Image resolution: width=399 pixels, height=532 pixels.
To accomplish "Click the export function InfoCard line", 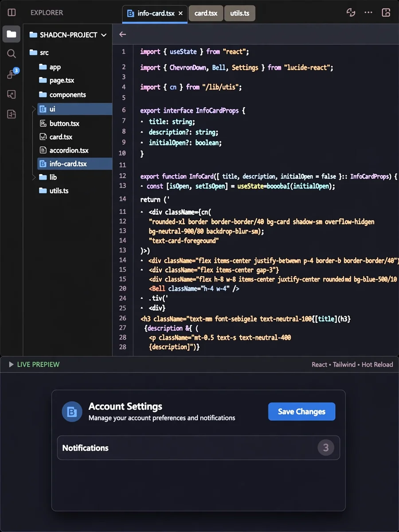I will tap(269, 176).
